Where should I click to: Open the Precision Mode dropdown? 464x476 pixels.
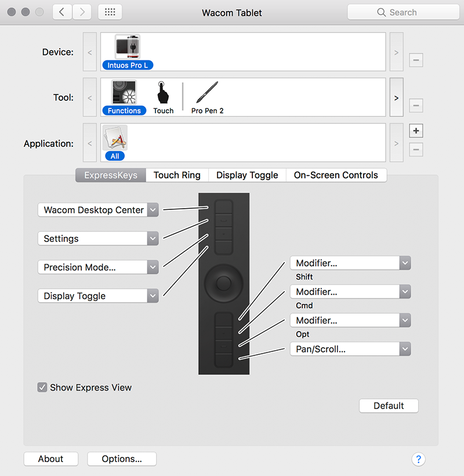98,267
